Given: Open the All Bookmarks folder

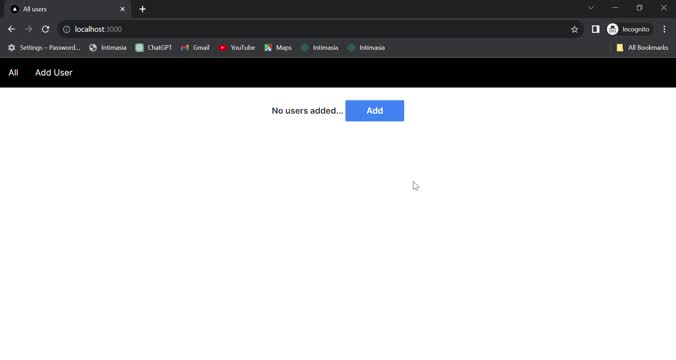Looking at the screenshot, I should tap(642, 48).
